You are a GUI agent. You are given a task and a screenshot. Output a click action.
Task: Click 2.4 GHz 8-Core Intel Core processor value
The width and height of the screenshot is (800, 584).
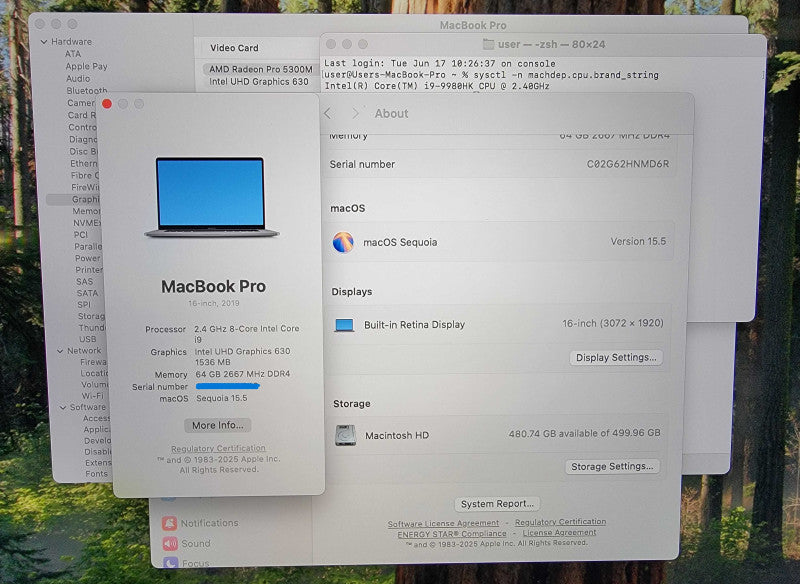247,334
